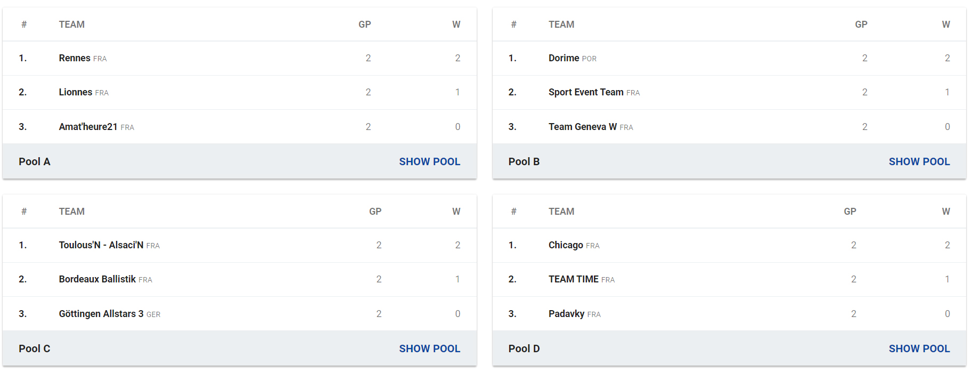Open Sport Event Team entry
The width and height of the screenshot is (980, 373).
coord(586,92)
